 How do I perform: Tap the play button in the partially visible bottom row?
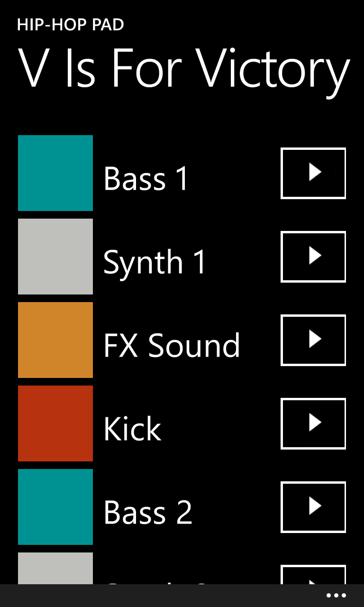click(x=313, y=574)
